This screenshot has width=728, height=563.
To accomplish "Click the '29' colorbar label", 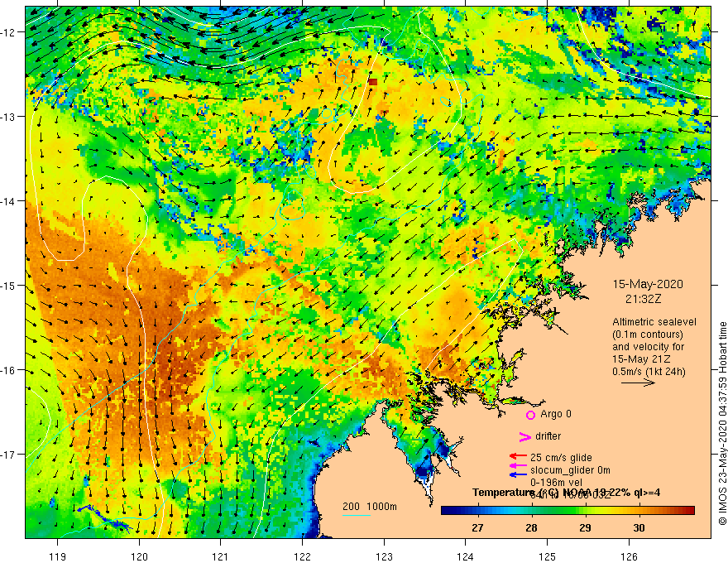I will pos(585,527).
